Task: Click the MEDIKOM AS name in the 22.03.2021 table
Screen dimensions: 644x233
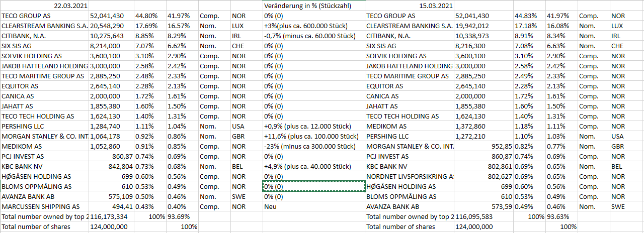Action: tap(45, 146)
